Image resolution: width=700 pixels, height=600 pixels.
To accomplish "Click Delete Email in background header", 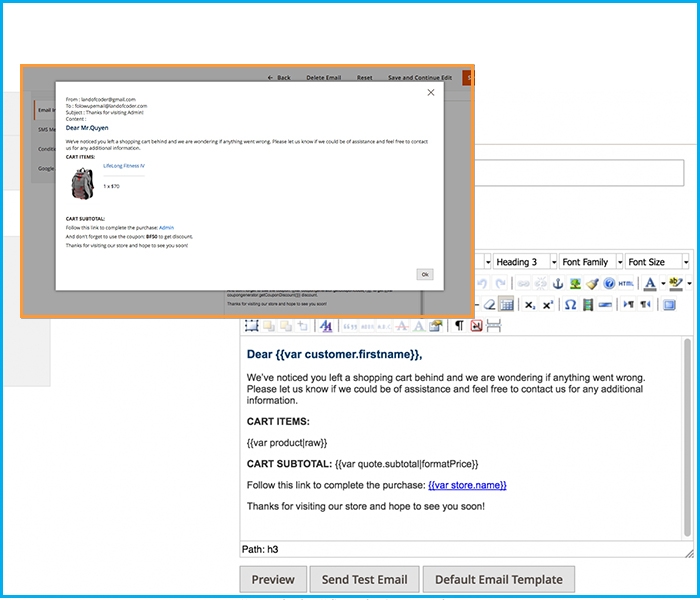I will coord(324,78).
